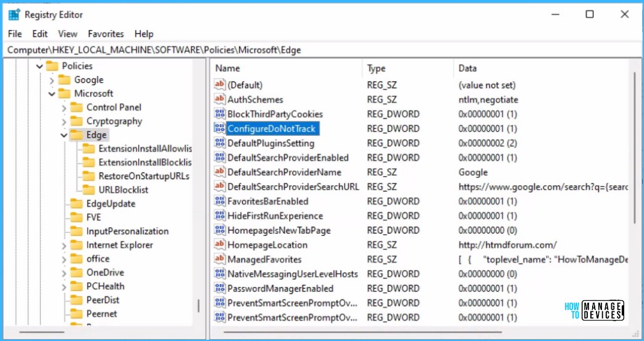The height and width of the screenshot is (341, 644).
Task: Select the FVE key
Action: tap(93, 217)
